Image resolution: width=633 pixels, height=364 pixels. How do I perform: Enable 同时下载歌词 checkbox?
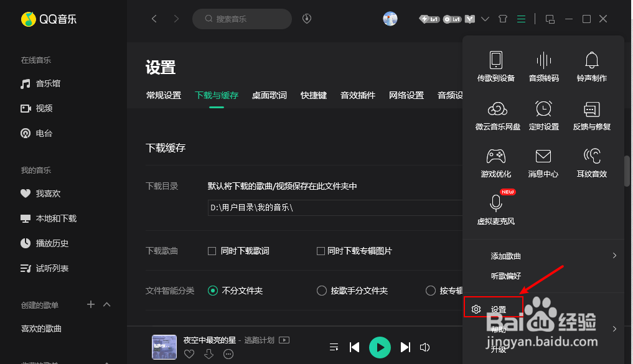tap(212, 251)
